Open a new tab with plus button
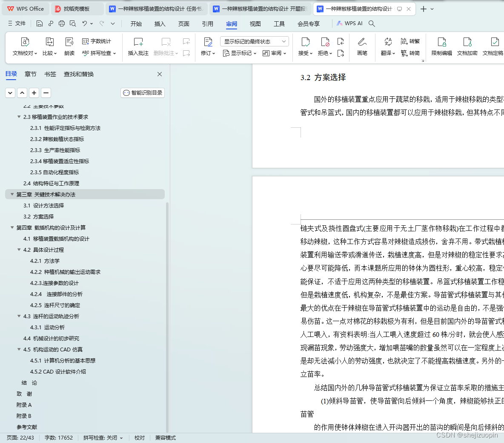Image resolution: width=504 pixels, height=443 pixels. point(423,9)
